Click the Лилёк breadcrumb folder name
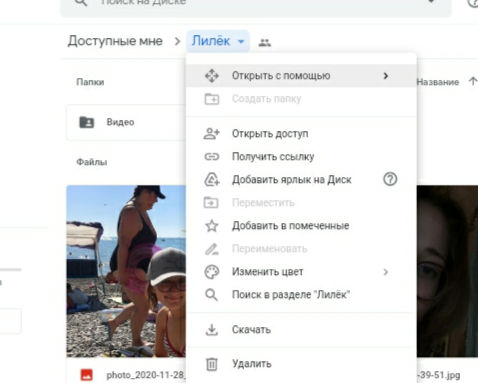 tap(211, 41)
